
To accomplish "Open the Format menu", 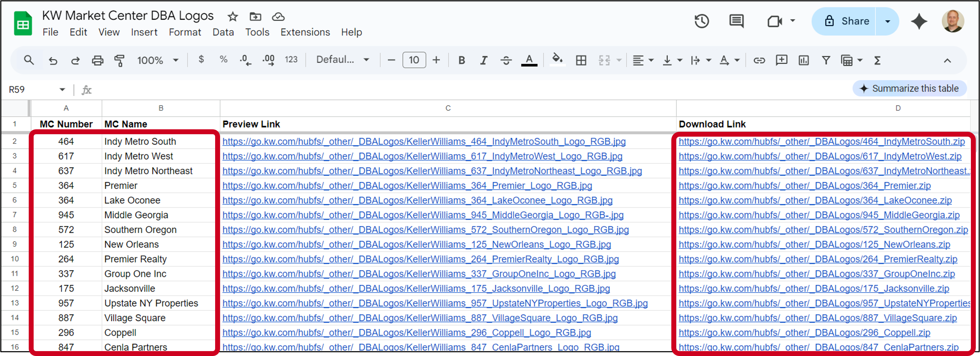I will 185,32.
